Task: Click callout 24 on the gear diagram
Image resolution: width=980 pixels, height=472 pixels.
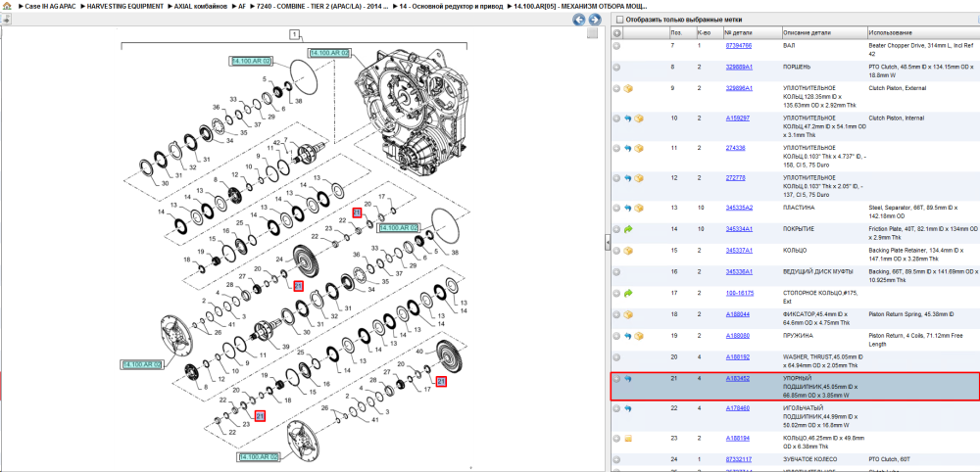Action: [x=279, y=259]
